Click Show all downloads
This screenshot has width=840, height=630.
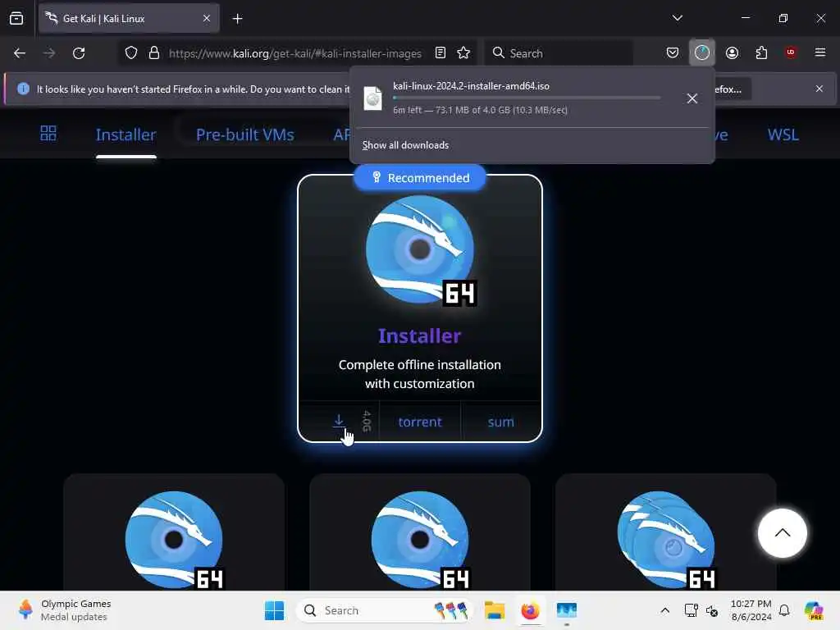click(x=405, y=145)
